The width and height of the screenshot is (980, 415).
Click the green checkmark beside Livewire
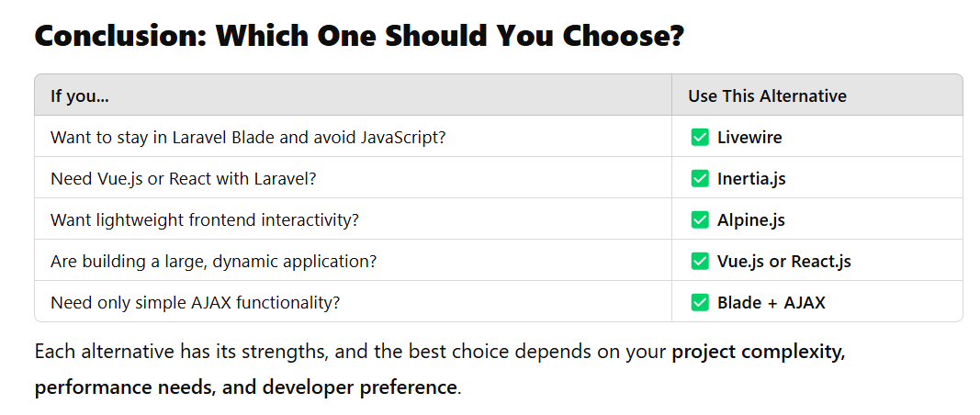700,138
